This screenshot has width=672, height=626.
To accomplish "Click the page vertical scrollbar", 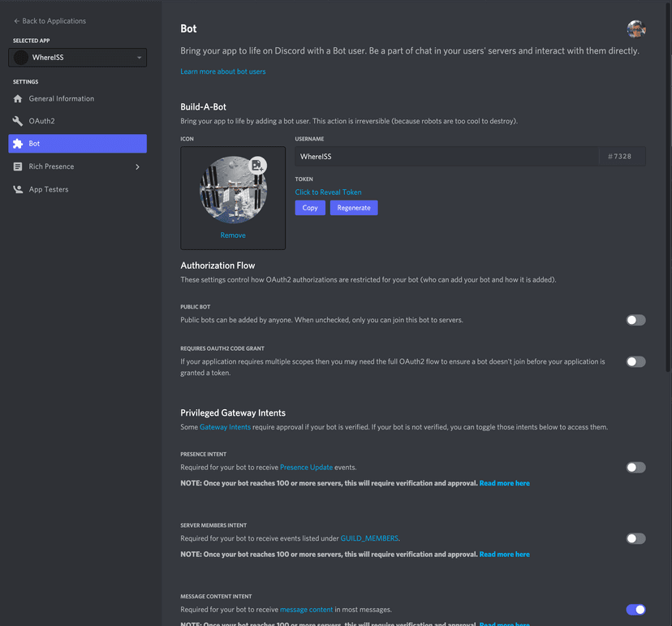I will (x=668, y=187).
